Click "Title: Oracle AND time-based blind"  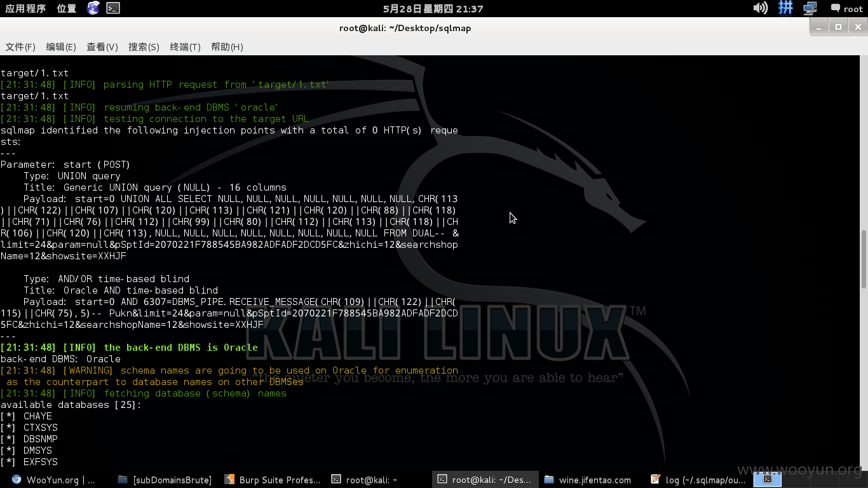[121, 290]
